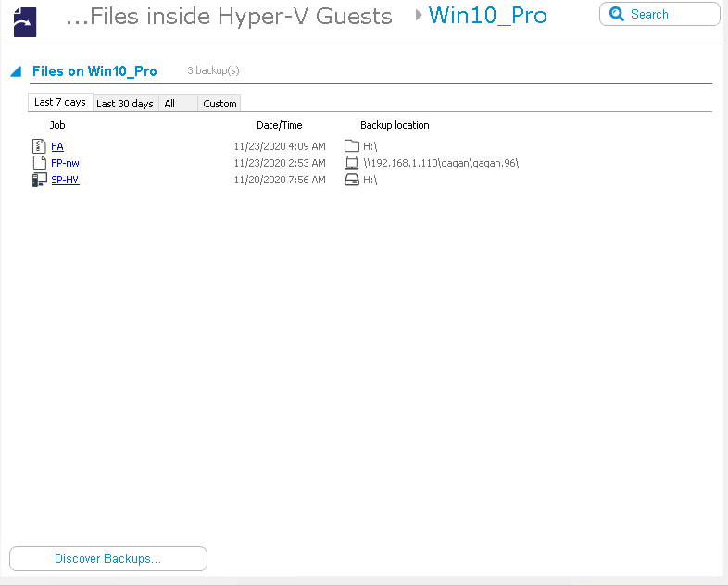Click the disk drive icon in SP-HV's backup location
Screen dimensions: 728x586
[x=351, y=180]
